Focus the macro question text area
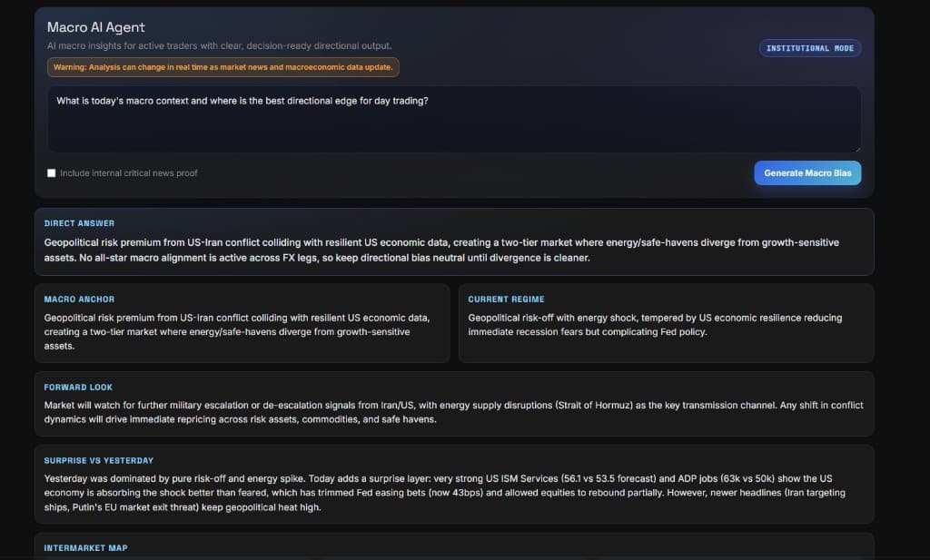Viewport: 930px width, 560px height. (x=454, y=119)
